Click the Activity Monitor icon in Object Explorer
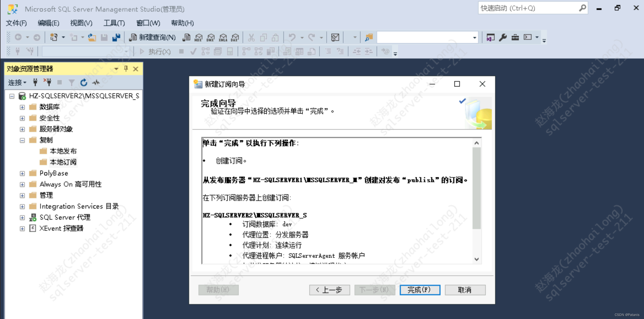 tap(96, 82)
